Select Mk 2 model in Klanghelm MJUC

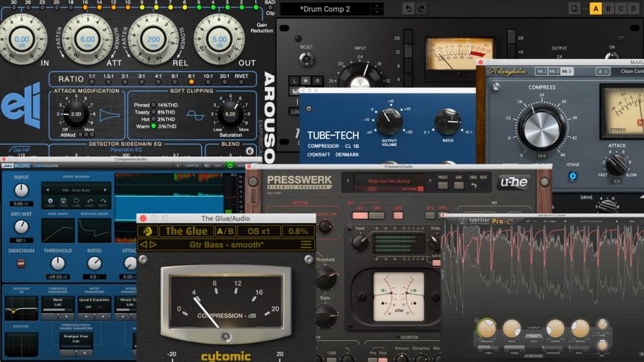[x=553, y=71]
